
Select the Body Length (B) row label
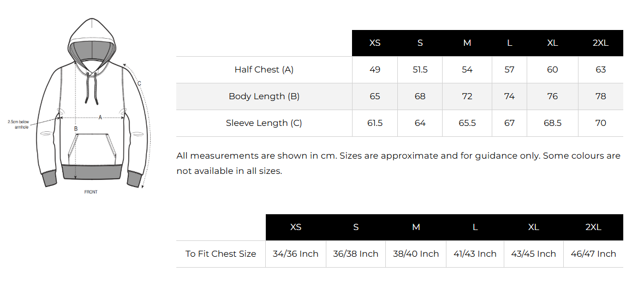(x=264, y=96)
